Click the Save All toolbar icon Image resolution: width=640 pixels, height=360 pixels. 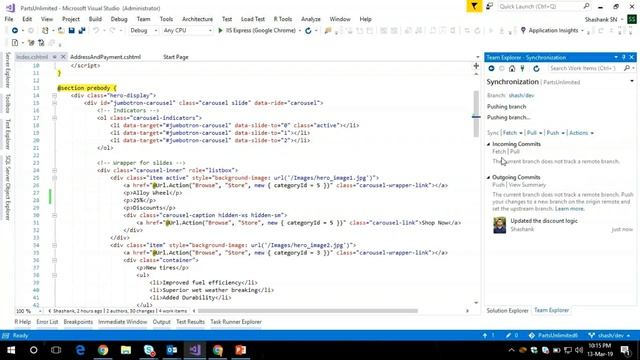82,31
